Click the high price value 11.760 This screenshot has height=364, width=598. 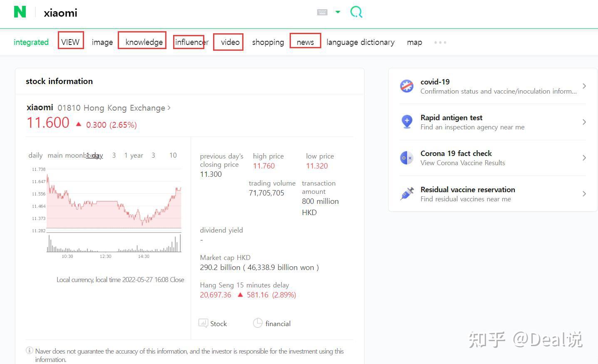tap(264, 166)
